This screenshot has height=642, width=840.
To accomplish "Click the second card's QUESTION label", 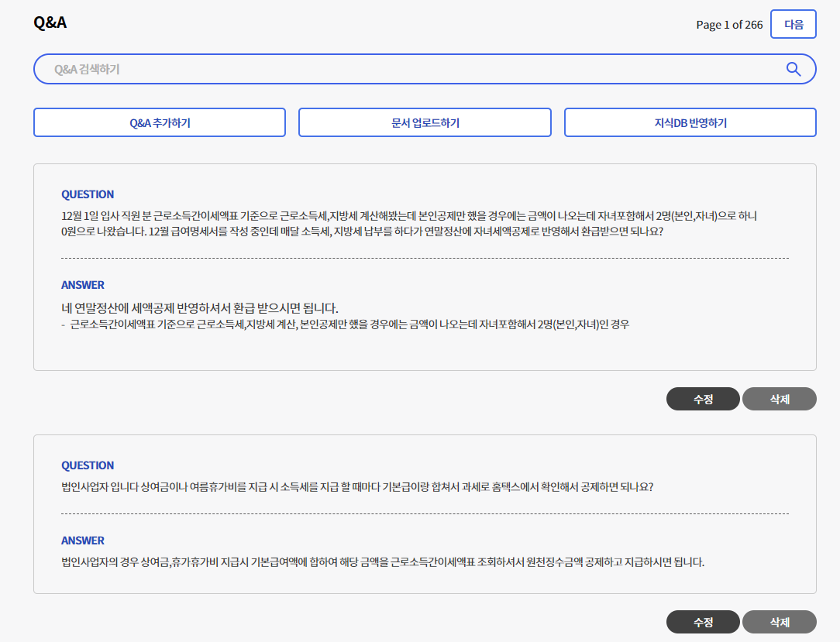I will tap(88, 465).
